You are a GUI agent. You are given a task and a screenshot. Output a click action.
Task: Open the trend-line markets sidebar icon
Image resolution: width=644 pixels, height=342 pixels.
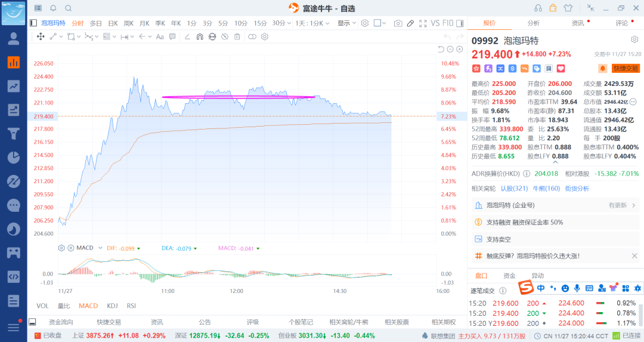14,86
